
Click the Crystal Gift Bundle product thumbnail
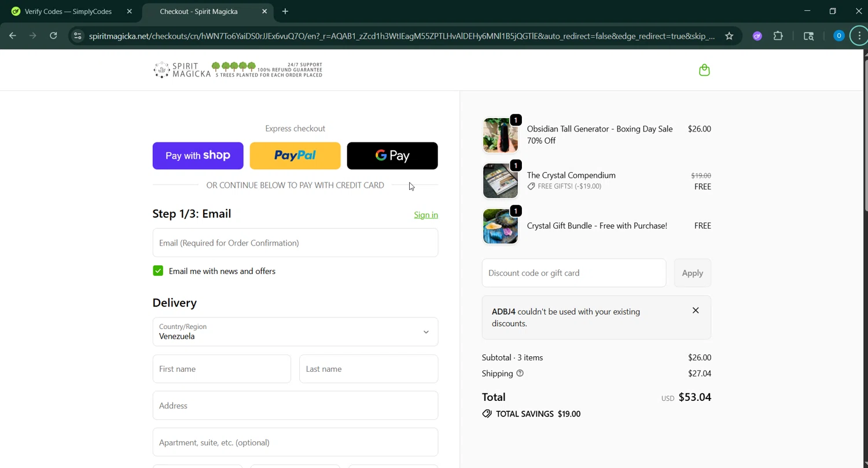(501, 226)
